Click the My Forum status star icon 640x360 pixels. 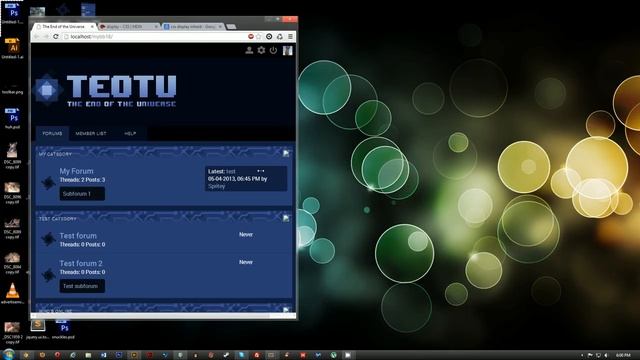(48, 182)
